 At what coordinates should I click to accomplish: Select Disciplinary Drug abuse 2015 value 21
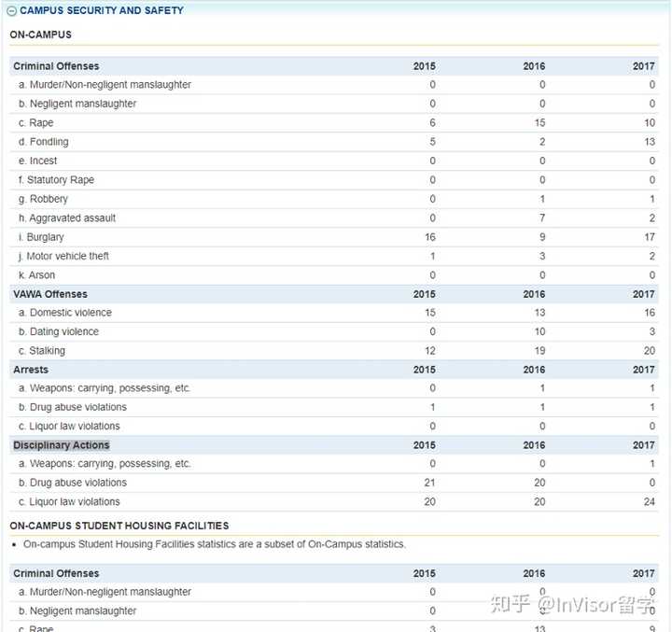430,483
